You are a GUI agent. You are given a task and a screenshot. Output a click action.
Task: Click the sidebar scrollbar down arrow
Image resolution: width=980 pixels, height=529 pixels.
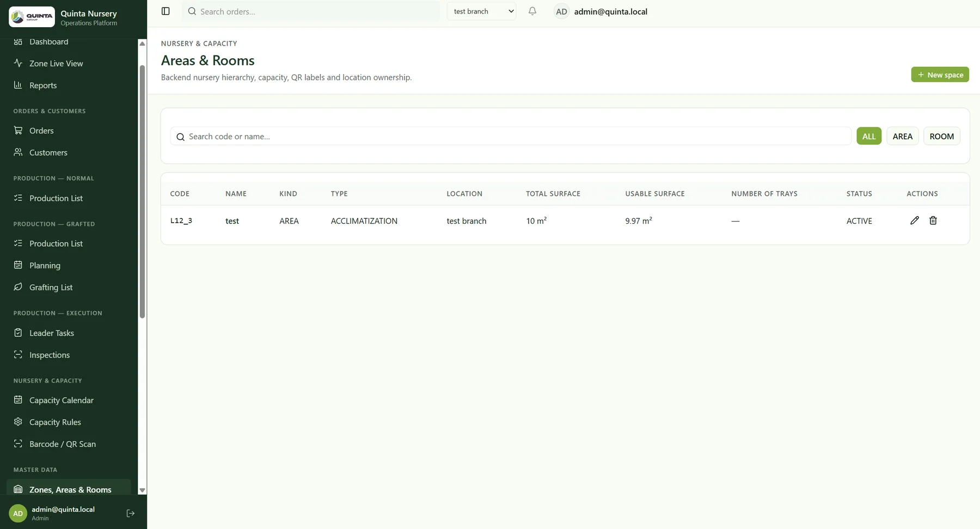coord(142,490)
